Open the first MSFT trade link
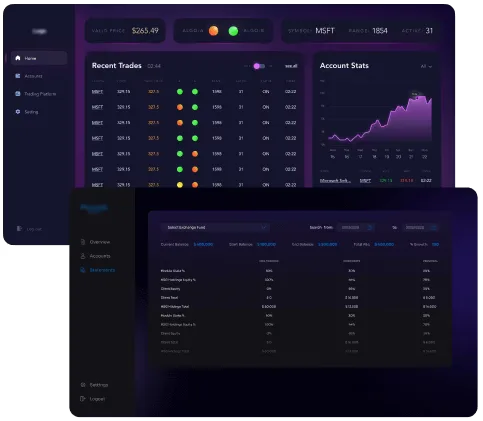This screenshot has height=421, width=483. tap(97, 92)
